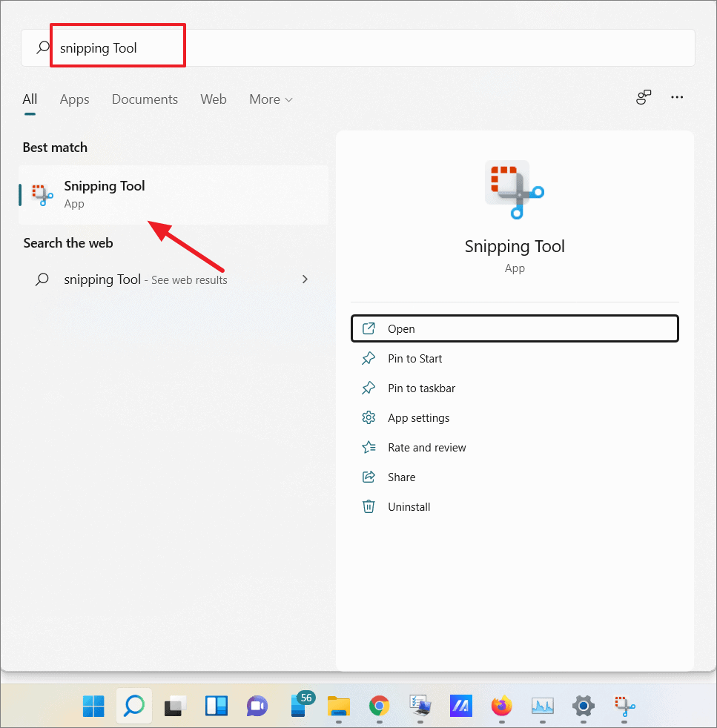Viewport: 717px width, 728px height.
Task: Switch to the Apps tab
Action: click(x=74, y=99)
